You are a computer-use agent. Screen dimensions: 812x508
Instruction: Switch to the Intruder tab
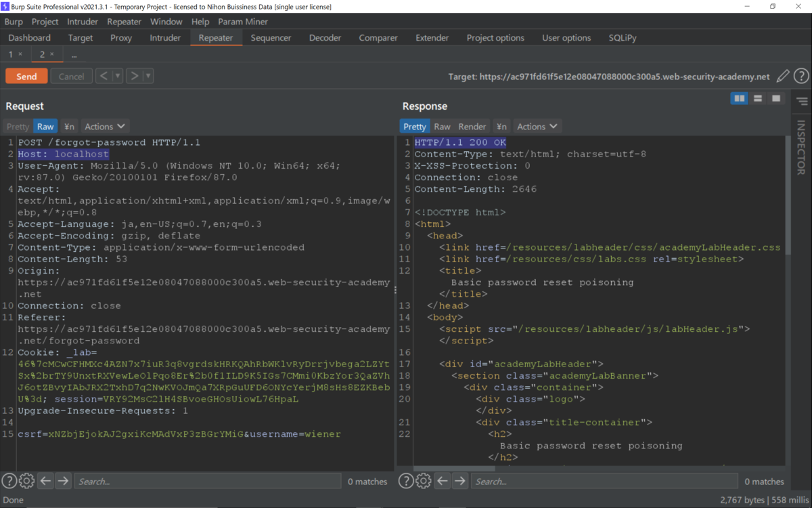(165, 38)
